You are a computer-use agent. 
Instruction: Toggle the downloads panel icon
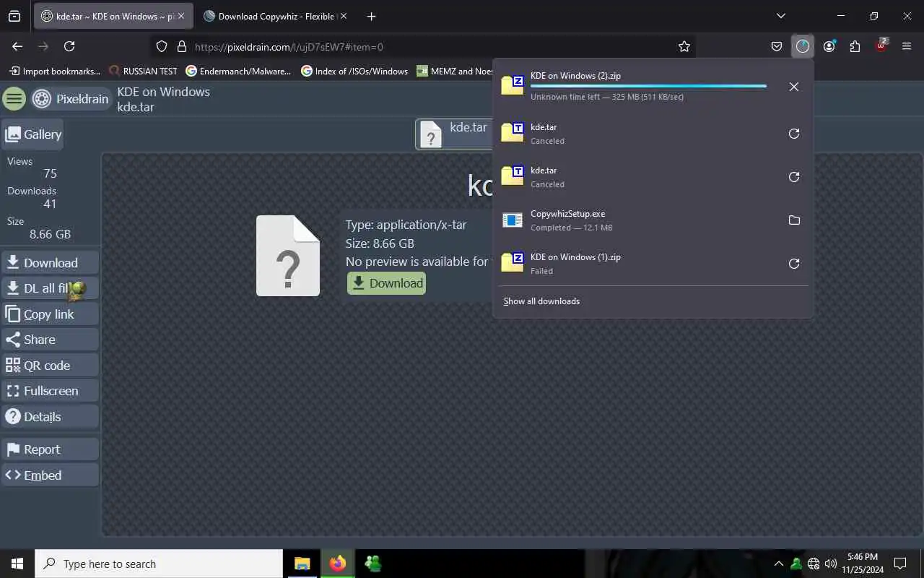(x=803, y=46)
